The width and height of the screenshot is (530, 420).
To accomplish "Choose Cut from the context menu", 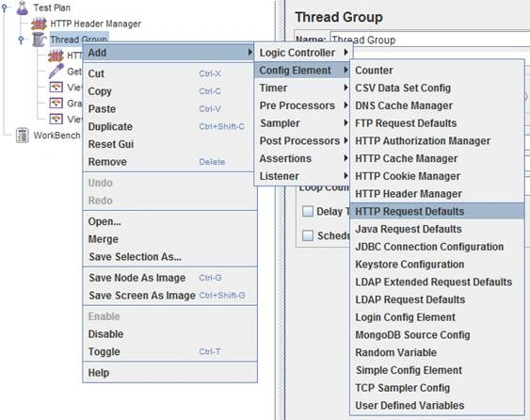I will (169, 73).
